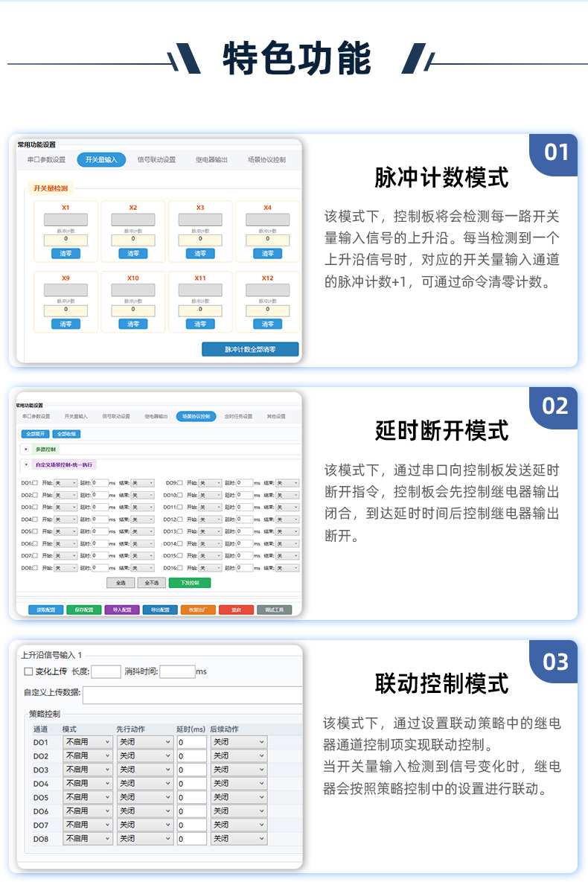Click the green 下发控制 button

pyautogui.click(x=190, y=583)
